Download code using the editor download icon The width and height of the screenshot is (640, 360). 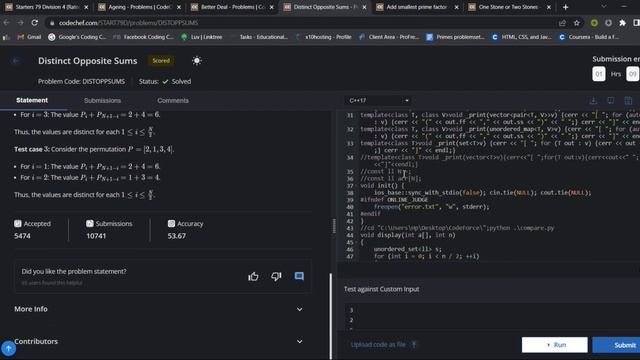pos(593,100)
